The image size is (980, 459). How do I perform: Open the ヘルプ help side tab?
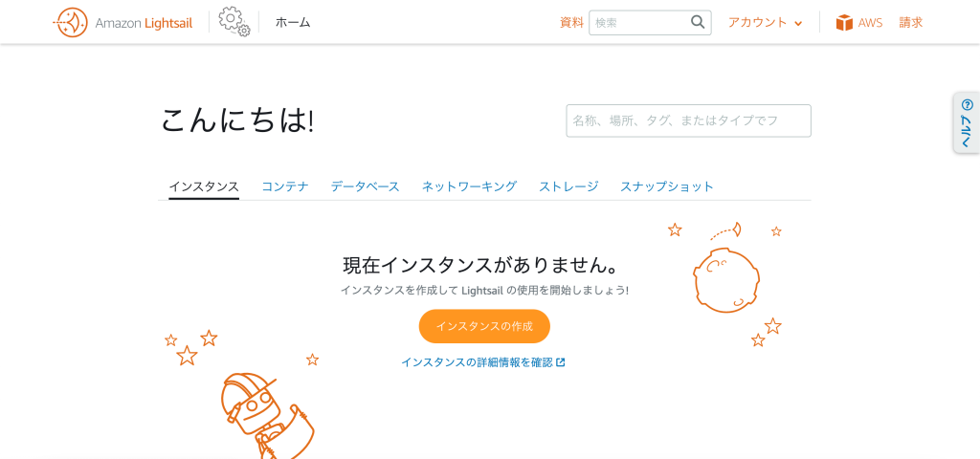[967, 122]
